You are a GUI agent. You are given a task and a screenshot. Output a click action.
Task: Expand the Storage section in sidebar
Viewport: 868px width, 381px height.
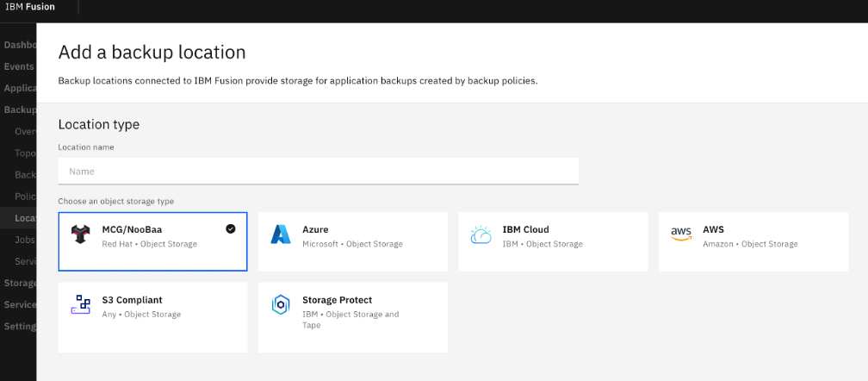coord(20,283)
